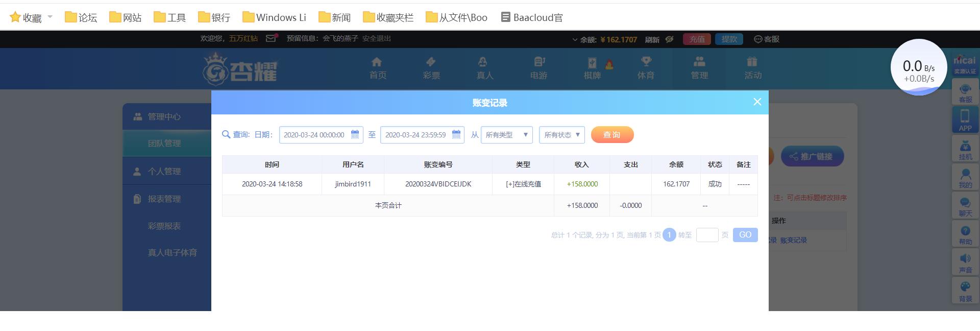Open the APP download sidebar icon
The width and height of the screenshot is (980, 331).
tap(965, 121)
